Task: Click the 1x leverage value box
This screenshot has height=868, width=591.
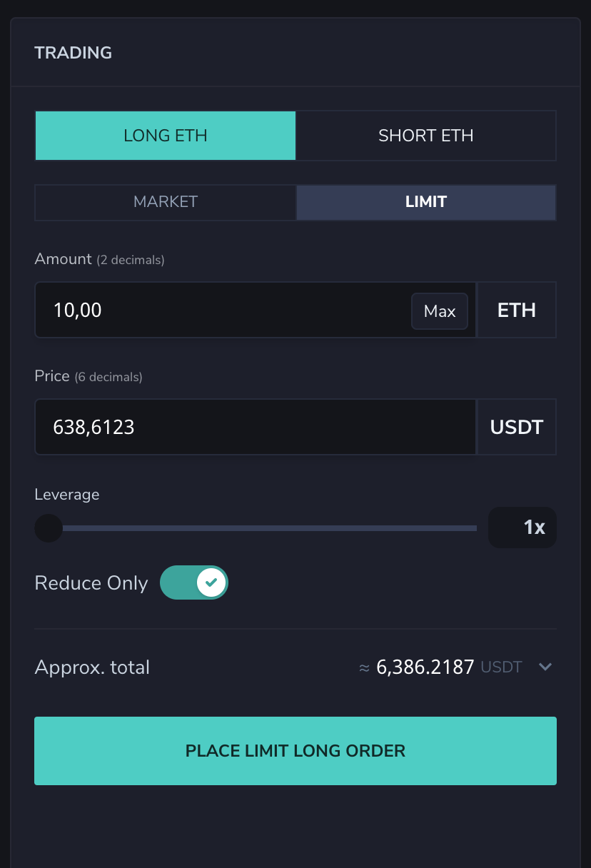Action: coord(522,528)
